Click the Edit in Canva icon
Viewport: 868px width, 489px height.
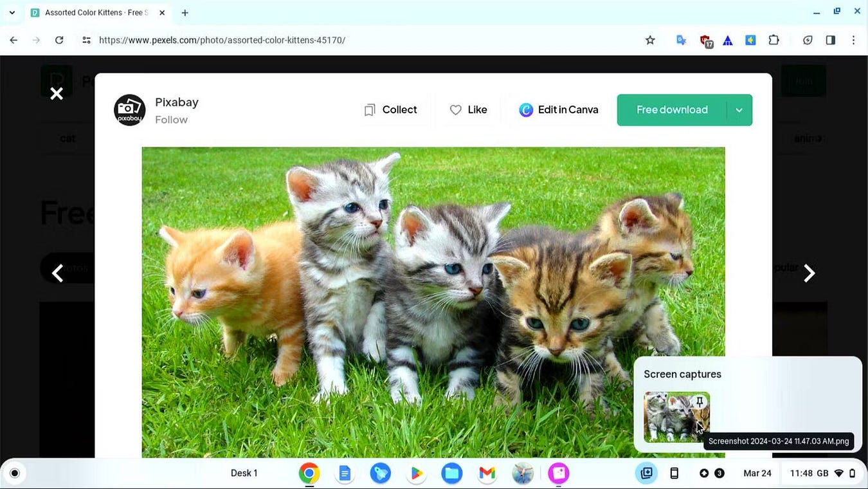pyautogui.click(x=526, y=109)
